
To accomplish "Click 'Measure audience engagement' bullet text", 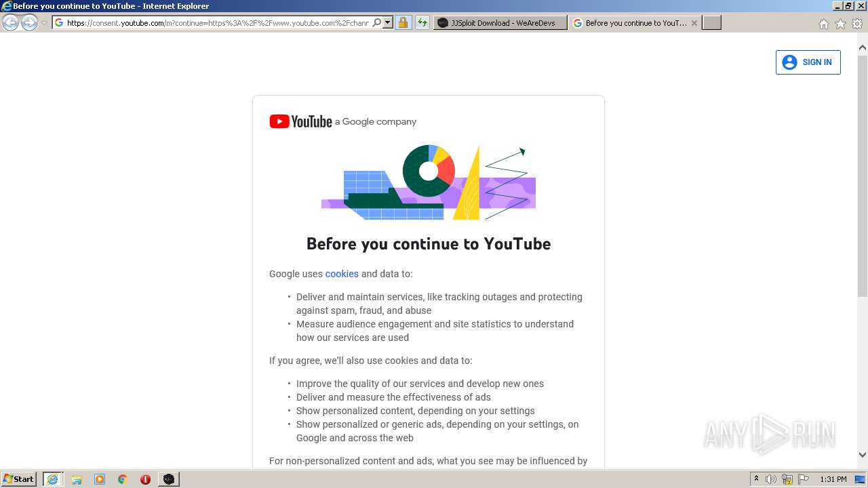I will click(x=435, y=331).
